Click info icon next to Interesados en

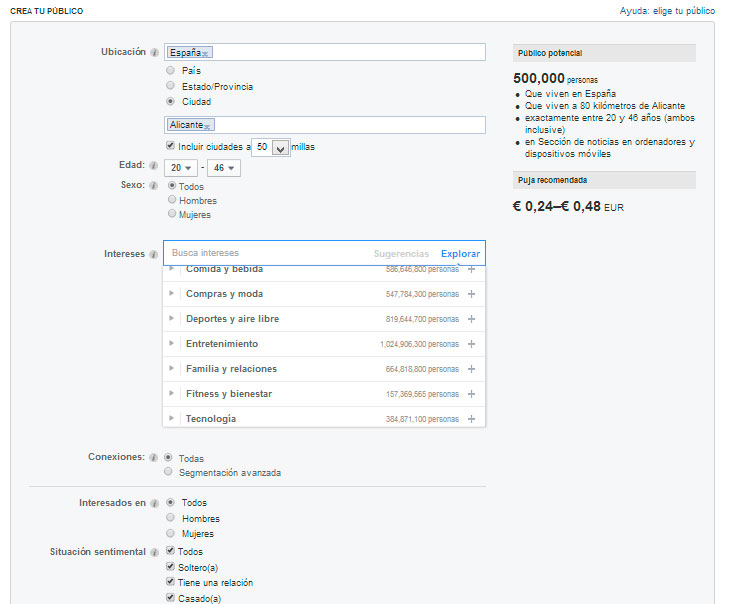click(154, 503)
